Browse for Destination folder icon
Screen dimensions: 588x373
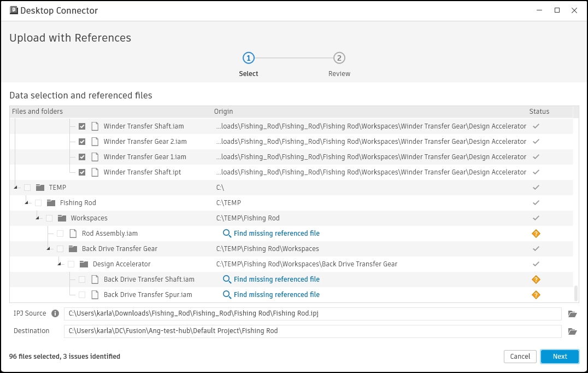point(572,331)
